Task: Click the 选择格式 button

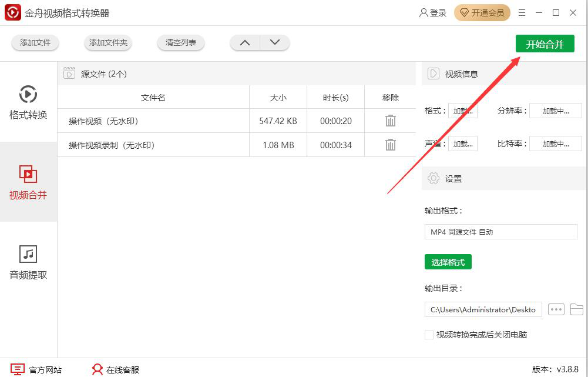Action: coord(448,262)
